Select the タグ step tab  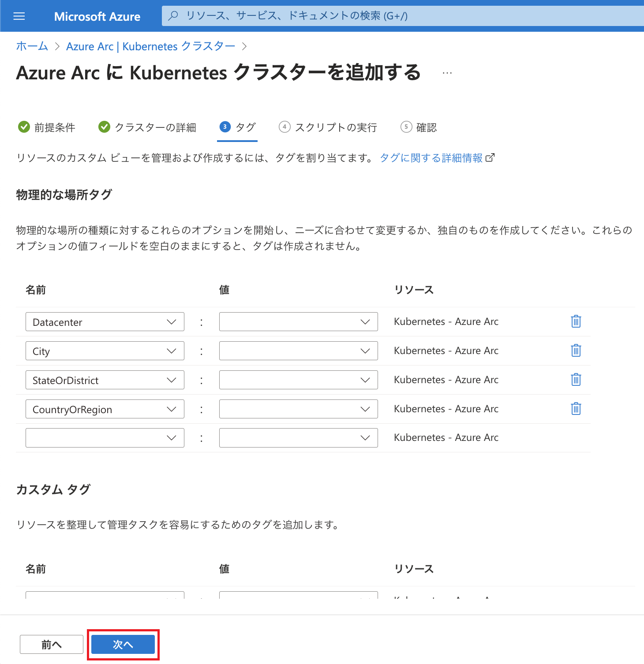[237, 127]
